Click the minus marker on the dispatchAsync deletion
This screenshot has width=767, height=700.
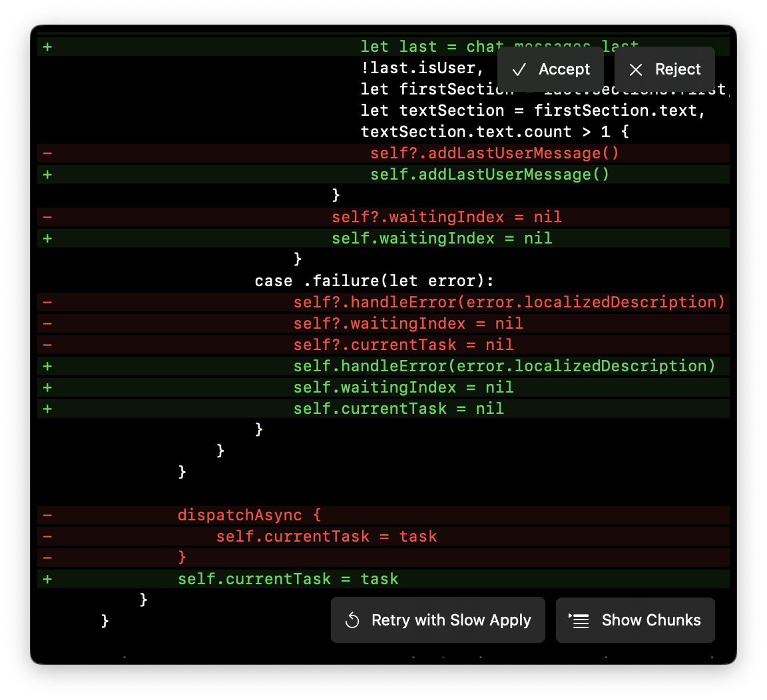click(x=47, y=514)
